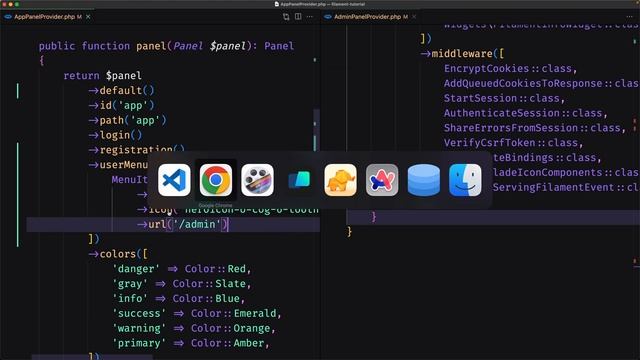Close the AdminPanelProvider.php tab
640x360 pixels.
[414, 17]
